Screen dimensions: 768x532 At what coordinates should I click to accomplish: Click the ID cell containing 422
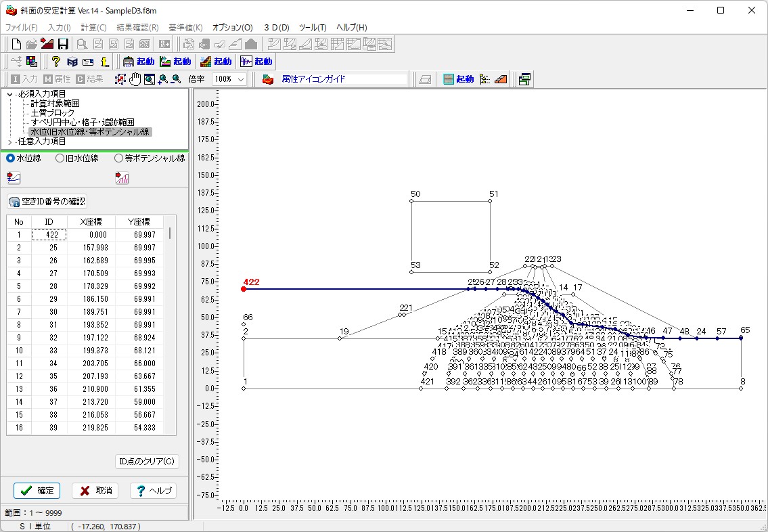49,235
